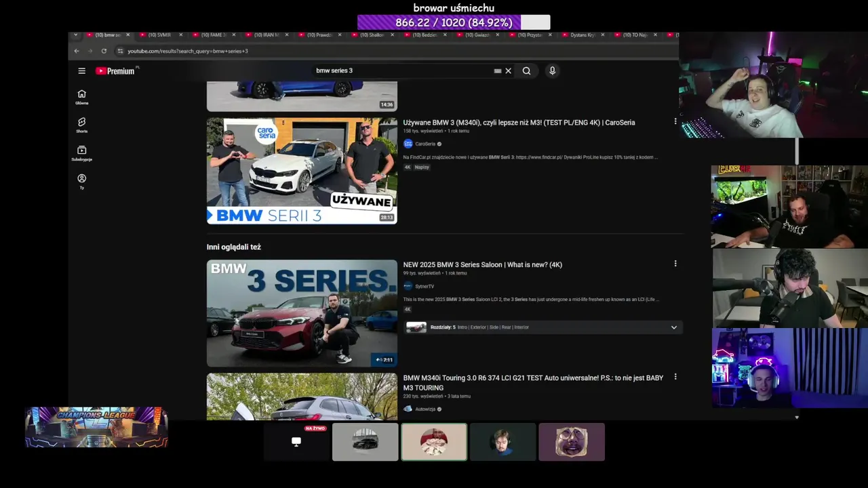Go forward in the browser
The height and width of the screenshot is (488, 868).
90,51
